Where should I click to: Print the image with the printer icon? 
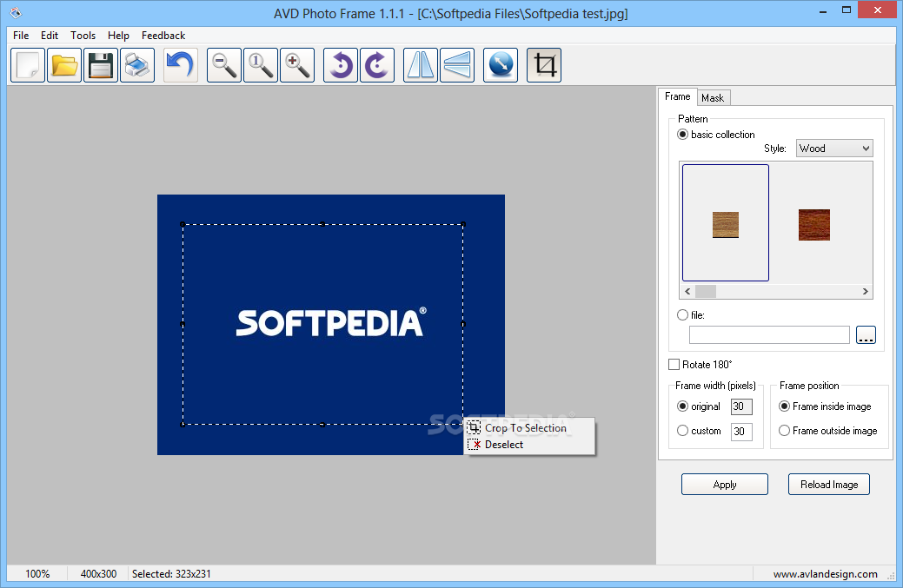[x=137, y=65]
